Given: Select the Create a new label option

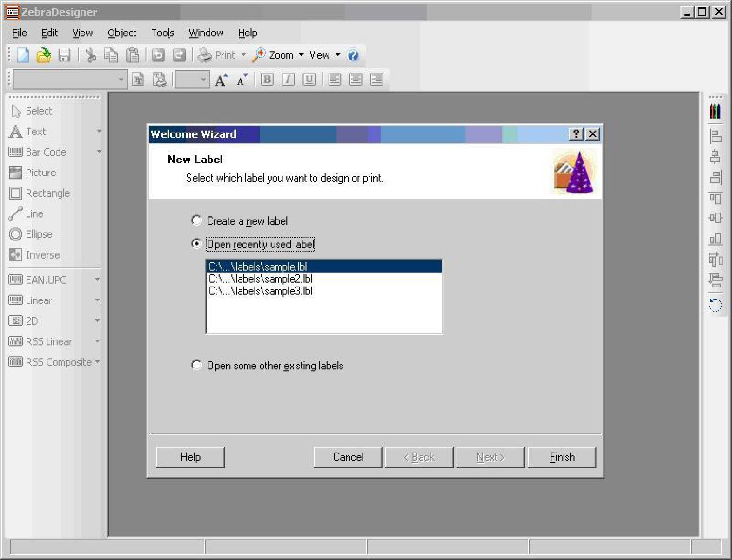Looking at the screenshot, I should pos(240,221).
